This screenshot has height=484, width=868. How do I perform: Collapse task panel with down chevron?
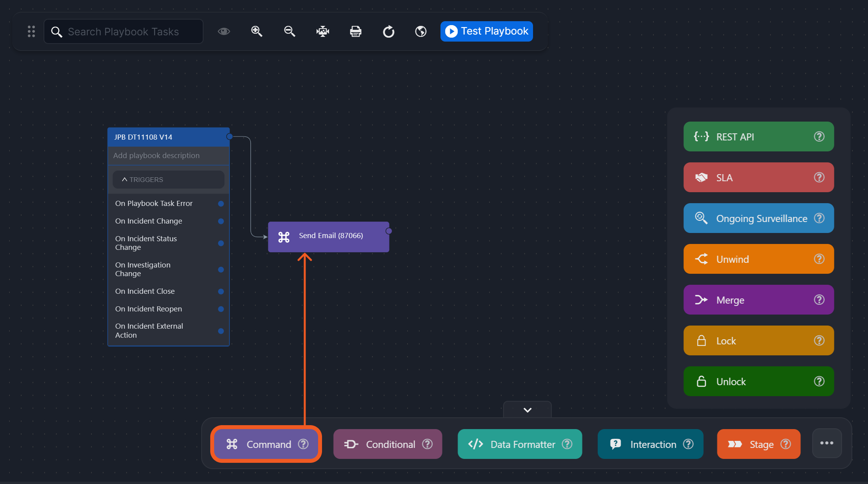(527, 410)
